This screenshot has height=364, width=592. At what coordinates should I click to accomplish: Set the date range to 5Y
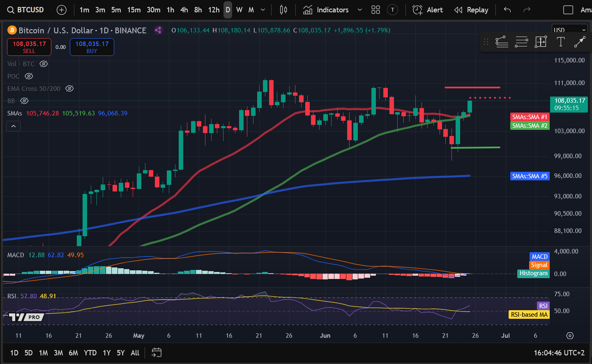point(121,353)
